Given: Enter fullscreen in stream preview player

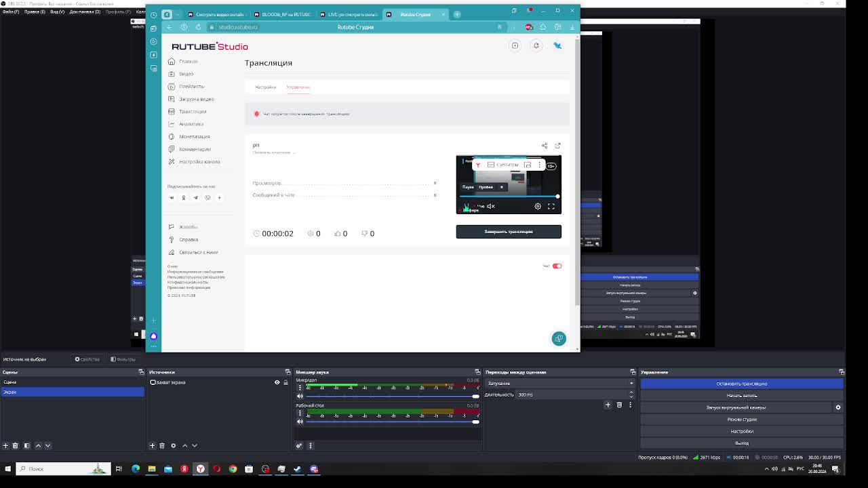Looking at the screenshot, I should pos(551,206).
